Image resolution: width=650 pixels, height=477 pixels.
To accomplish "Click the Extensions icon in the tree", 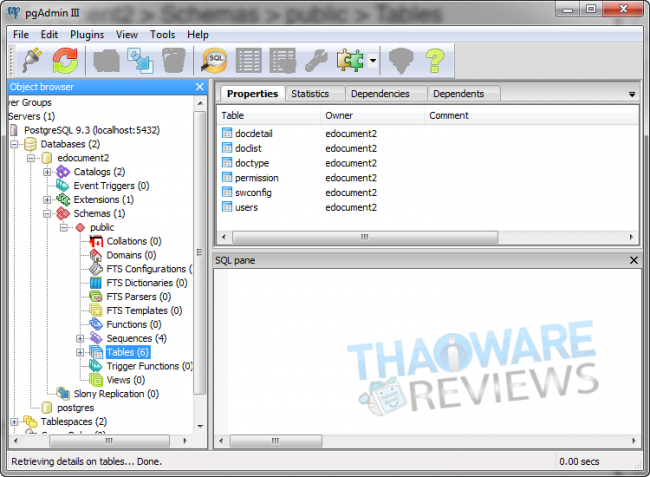I will [x=63, y=199].
